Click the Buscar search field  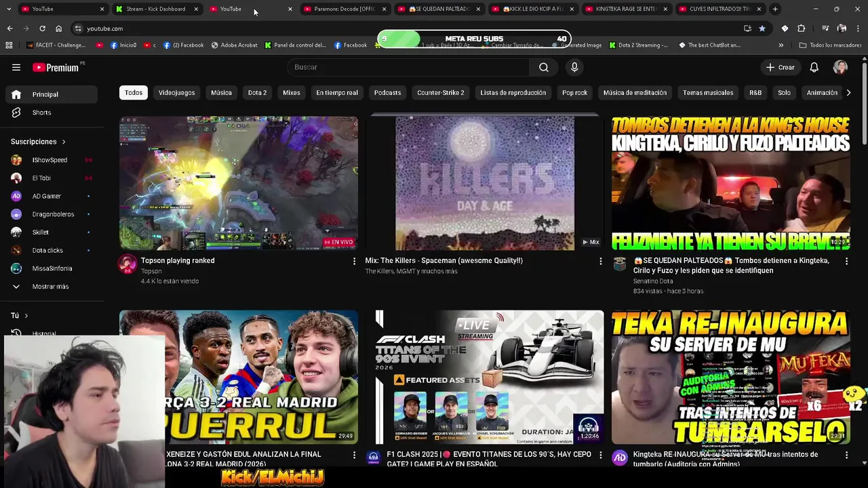pyautogui.click(x=408, y=67)
